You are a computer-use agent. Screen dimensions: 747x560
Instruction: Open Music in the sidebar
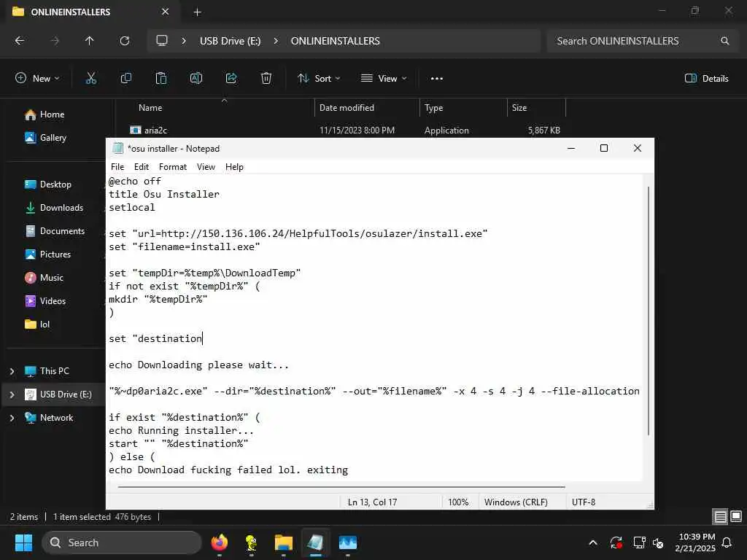tap(52, 278)
